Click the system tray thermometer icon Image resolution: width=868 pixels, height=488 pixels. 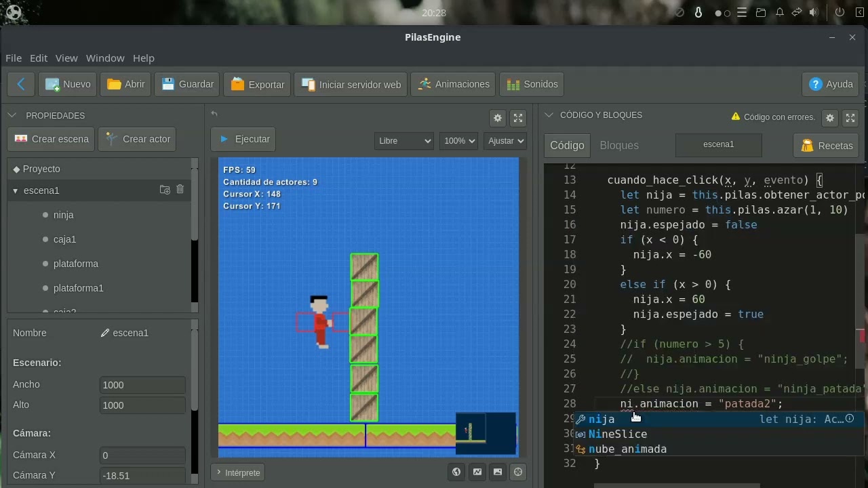[x=699, y=12]
